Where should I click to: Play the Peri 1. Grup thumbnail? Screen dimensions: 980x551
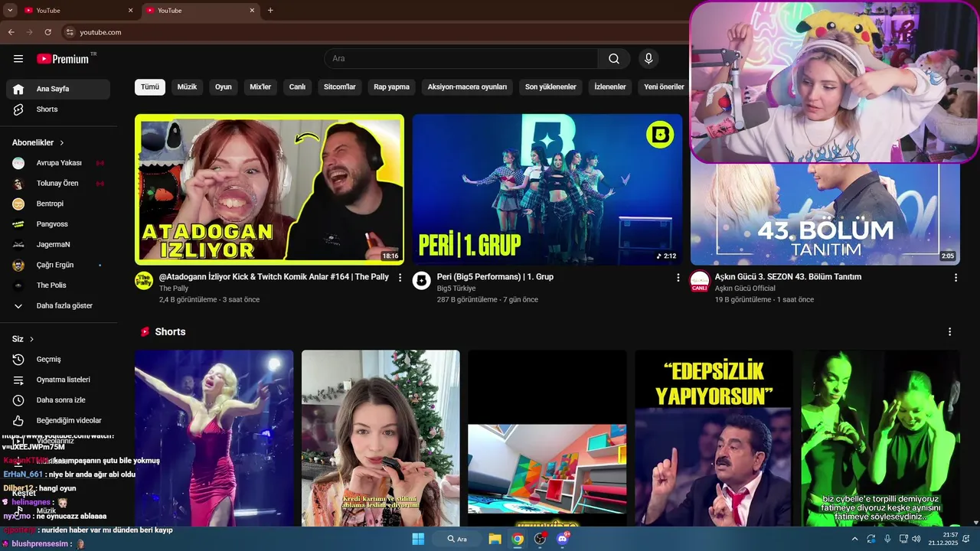(547, 190)
